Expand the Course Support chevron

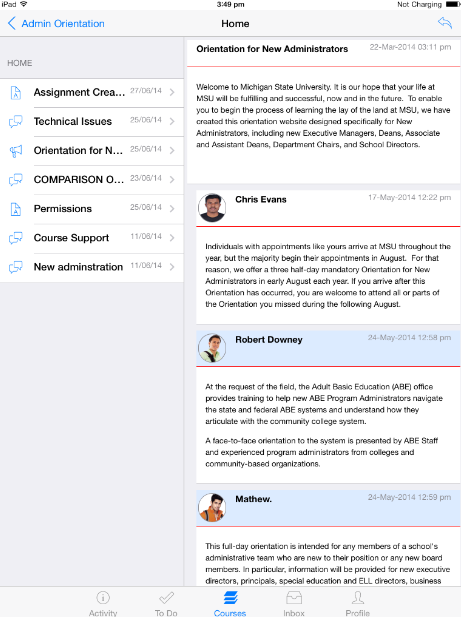point(172,238)
